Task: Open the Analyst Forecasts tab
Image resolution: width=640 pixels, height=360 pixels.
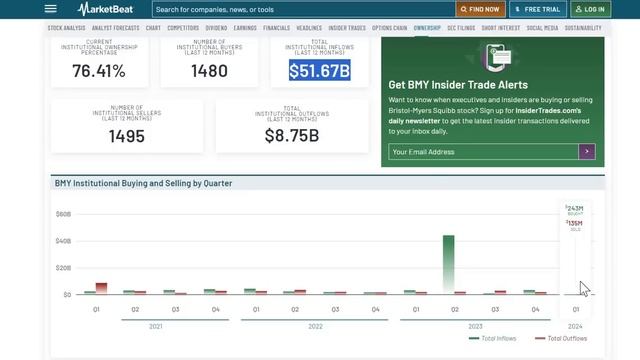Action: click(116, 28)
